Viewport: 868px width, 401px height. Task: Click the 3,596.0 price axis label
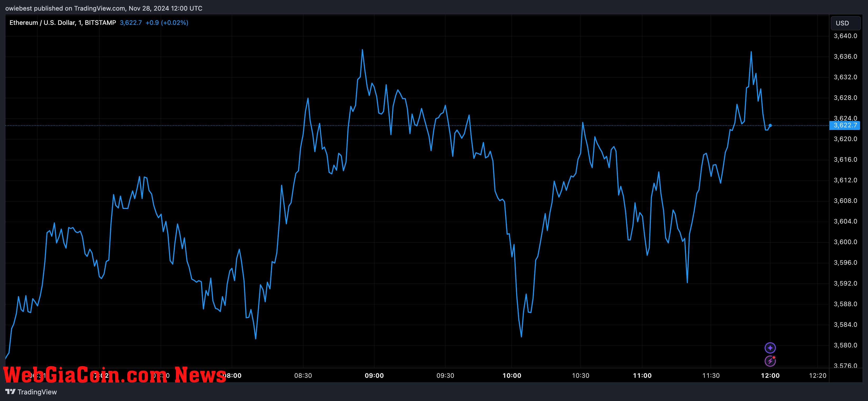click(x=846, y=263)
